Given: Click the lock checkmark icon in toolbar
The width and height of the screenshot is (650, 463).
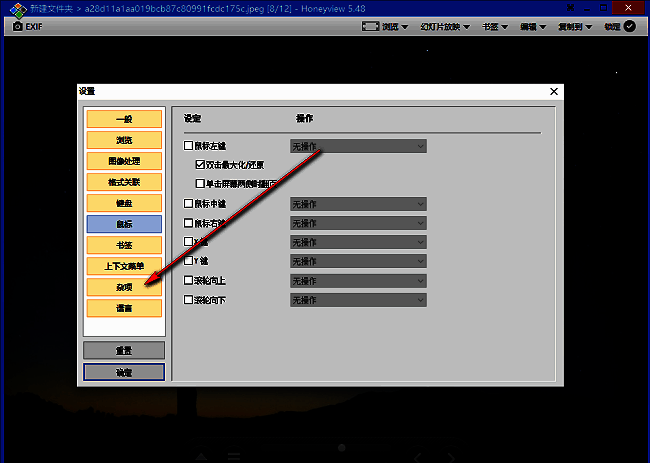Looking at the screenshot, I should tap(629, 26).
